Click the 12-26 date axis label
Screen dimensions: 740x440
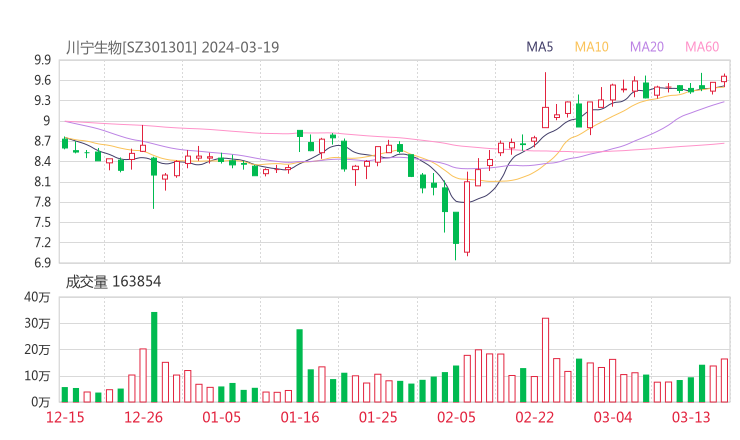pyautogui.click(x=143, y=417)
